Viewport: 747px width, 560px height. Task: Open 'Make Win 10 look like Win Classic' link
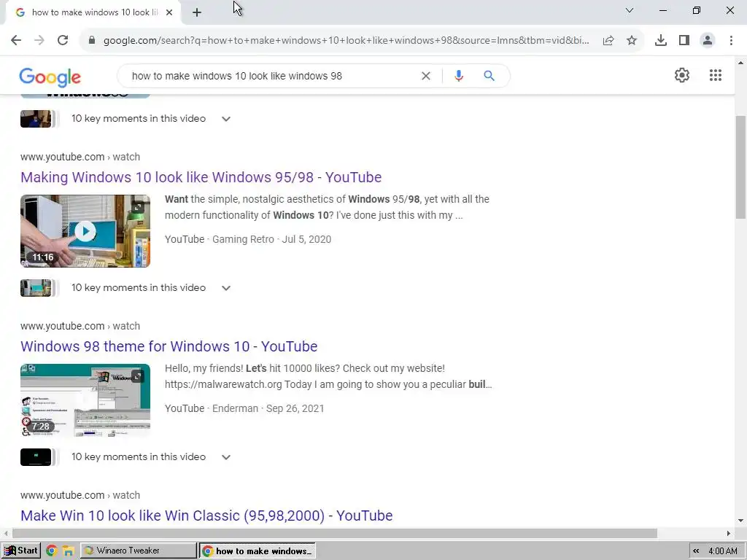(x=206, y=516)
